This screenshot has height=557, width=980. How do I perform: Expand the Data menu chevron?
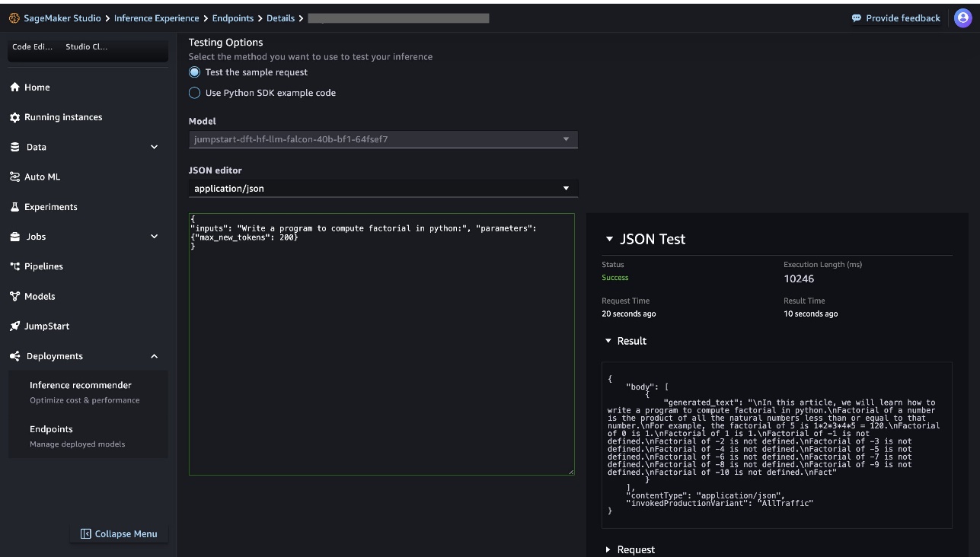click(x=154, y=147)
